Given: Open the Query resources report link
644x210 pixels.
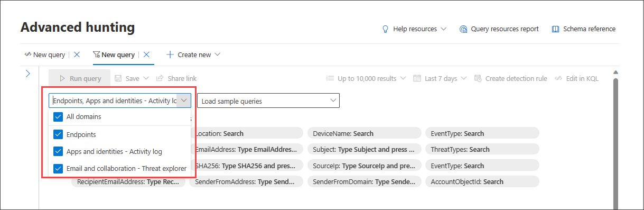Looking at the screenshot, I should [x=499, y=29].
